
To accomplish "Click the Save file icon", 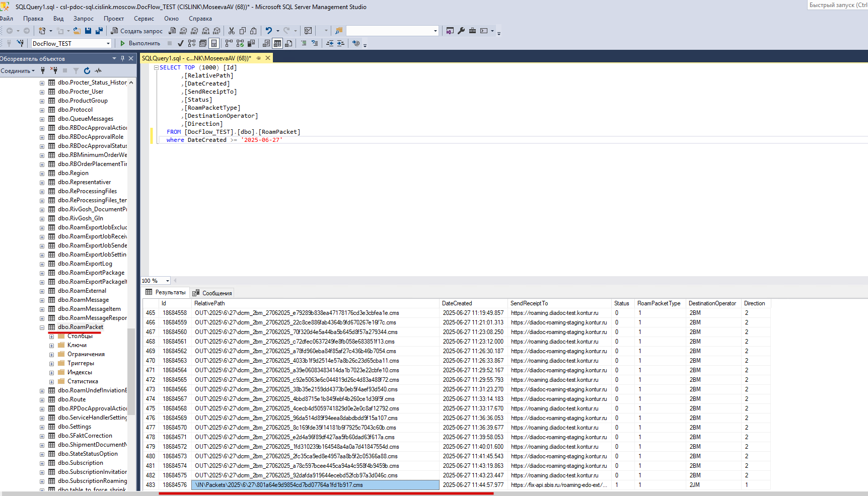I will pyautogui.click(x=88, y=31).
